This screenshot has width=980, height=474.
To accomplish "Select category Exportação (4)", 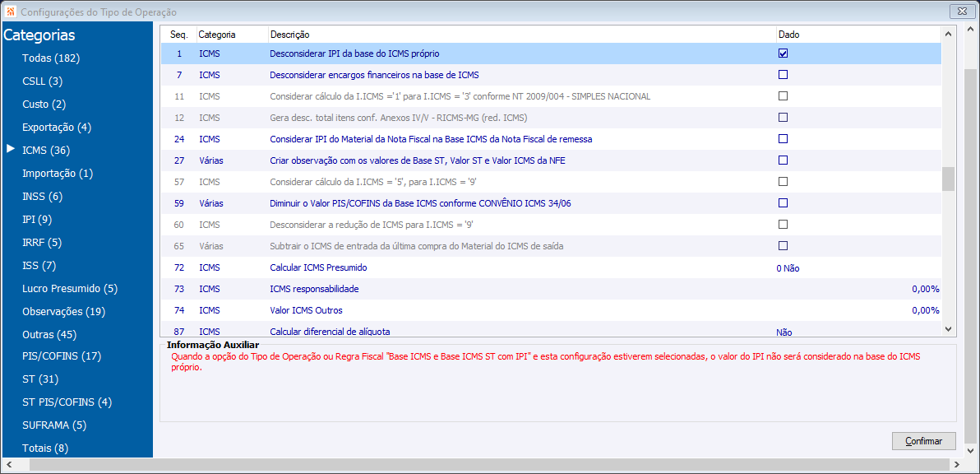I will coord(56,127).
